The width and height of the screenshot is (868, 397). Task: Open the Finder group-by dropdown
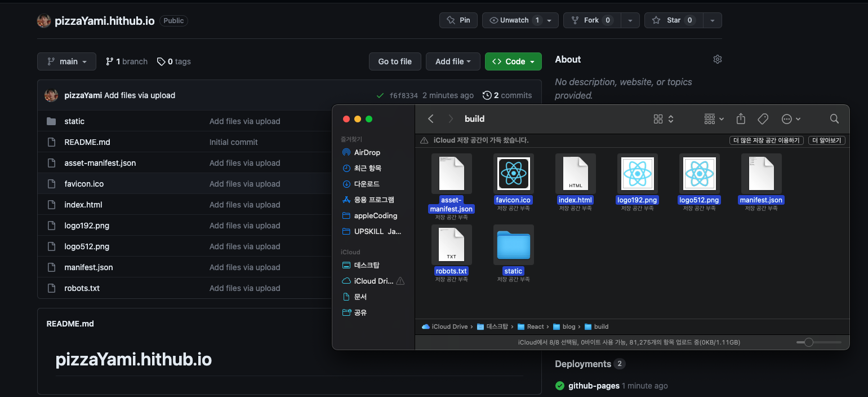[714, 119]
